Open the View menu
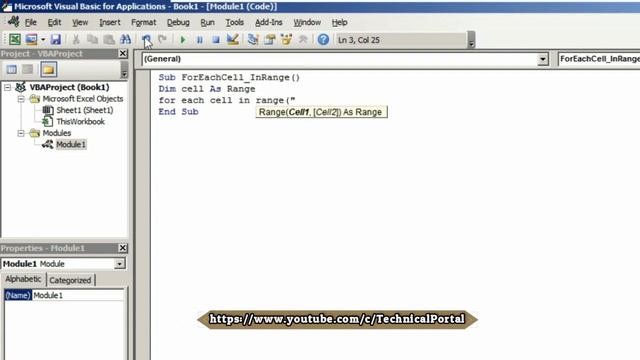Image resolution: width=640 pixels, height=360 pixels. pyautogui.click(x=80, y=22)
